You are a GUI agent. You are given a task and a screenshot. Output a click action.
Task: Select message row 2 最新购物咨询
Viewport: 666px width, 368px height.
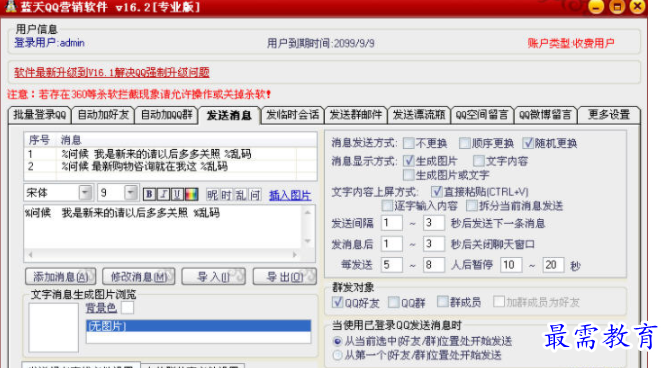point(170,166)
